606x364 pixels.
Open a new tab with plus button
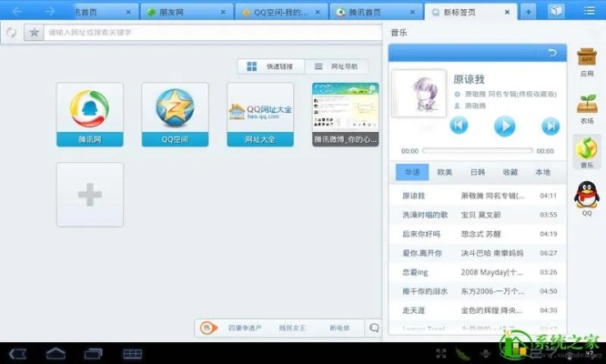click(x=529, y=12)
